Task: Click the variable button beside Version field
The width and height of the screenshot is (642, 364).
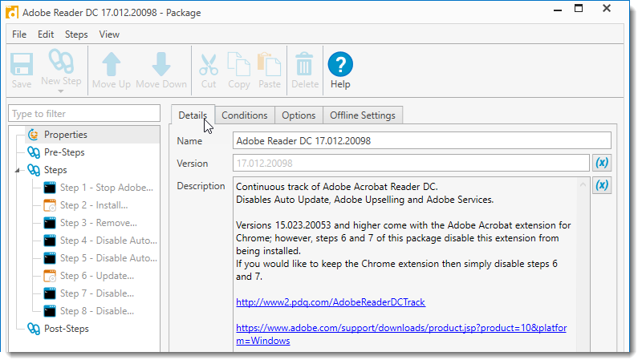Action: [602, 163]
